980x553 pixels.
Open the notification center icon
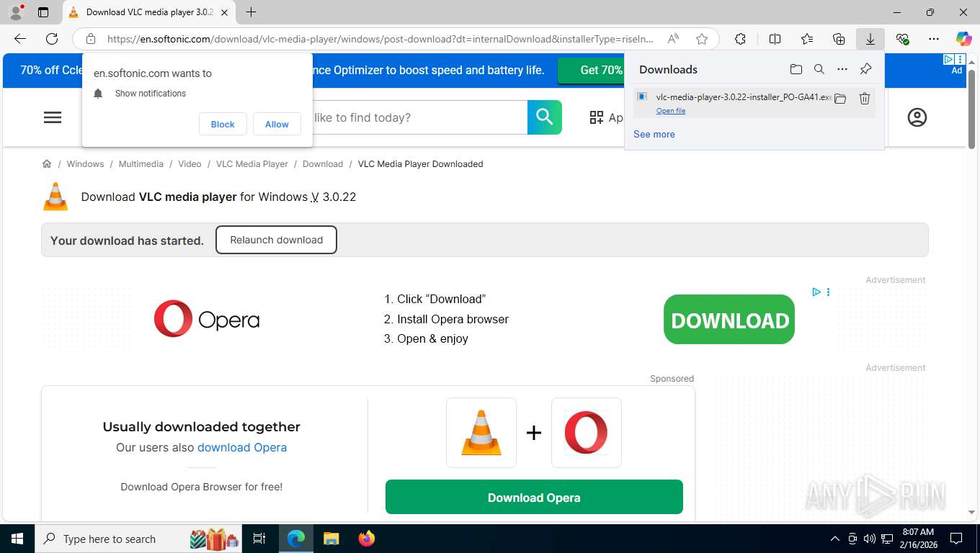pyautogui.click(x=956, y=539)
